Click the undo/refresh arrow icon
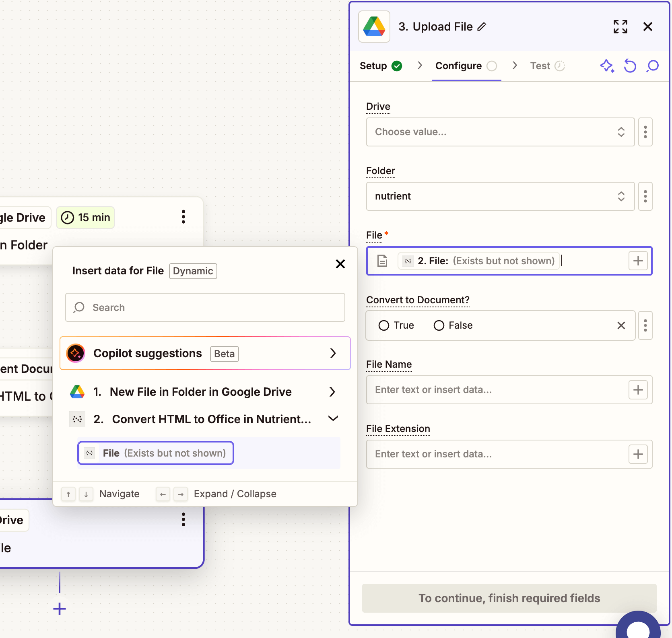The image size is (672, 638). 630,66
